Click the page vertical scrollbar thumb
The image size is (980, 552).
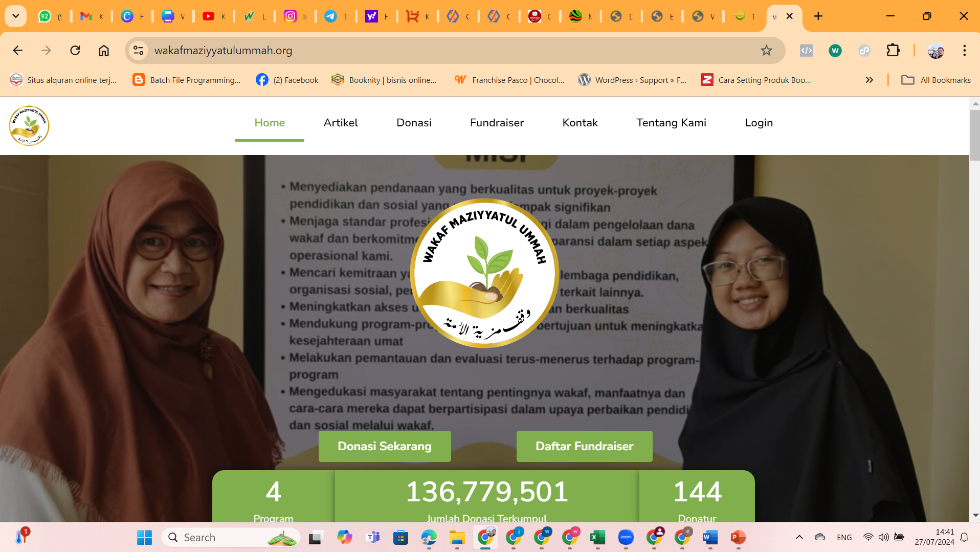975,136
